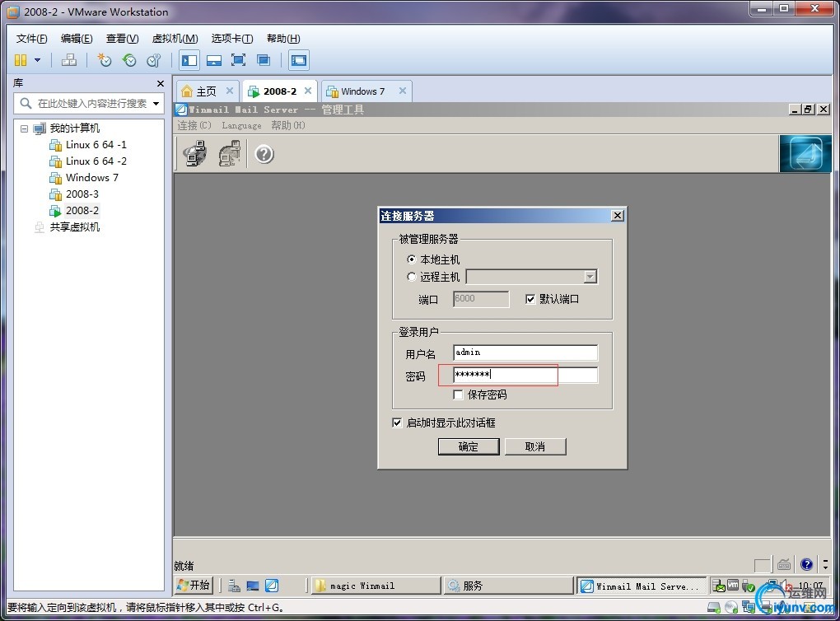Open the 选项卡(T) menu

pos(232,39)
